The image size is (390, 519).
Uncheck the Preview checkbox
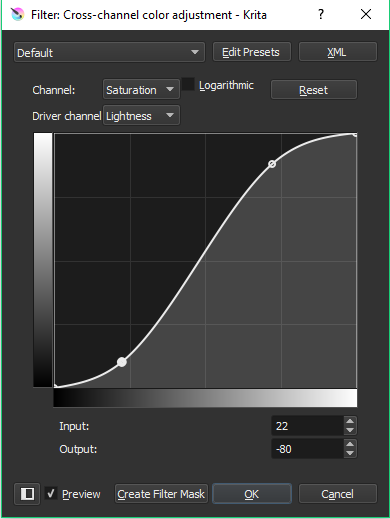click(x=51, y=493)
